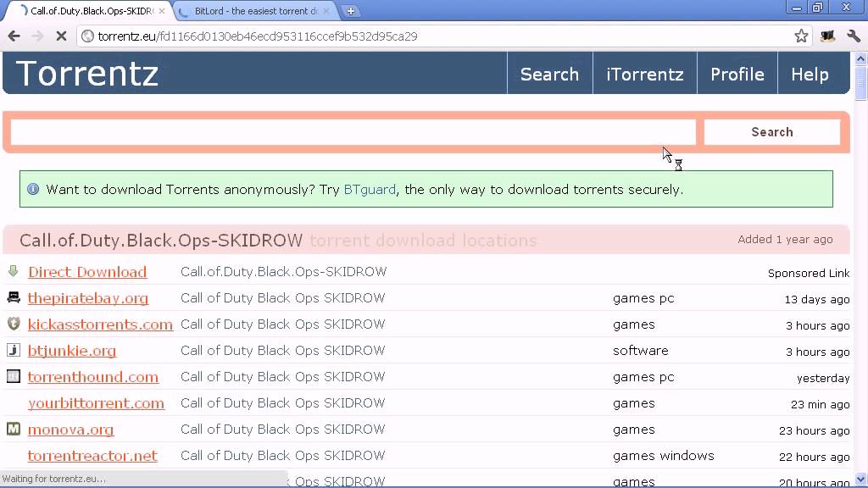Viewport: 868px width, 488px height.
Task: Open the Help menu item
Action: [810, 75]
